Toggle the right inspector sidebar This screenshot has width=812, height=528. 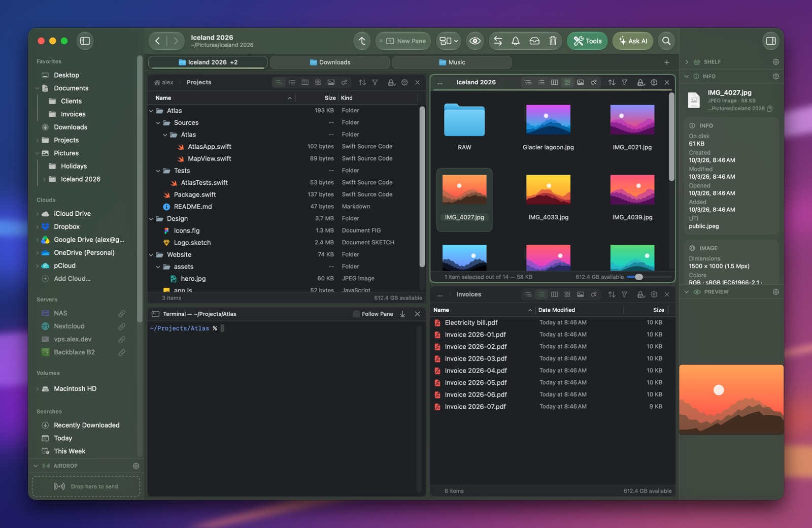tap(771, 41)
